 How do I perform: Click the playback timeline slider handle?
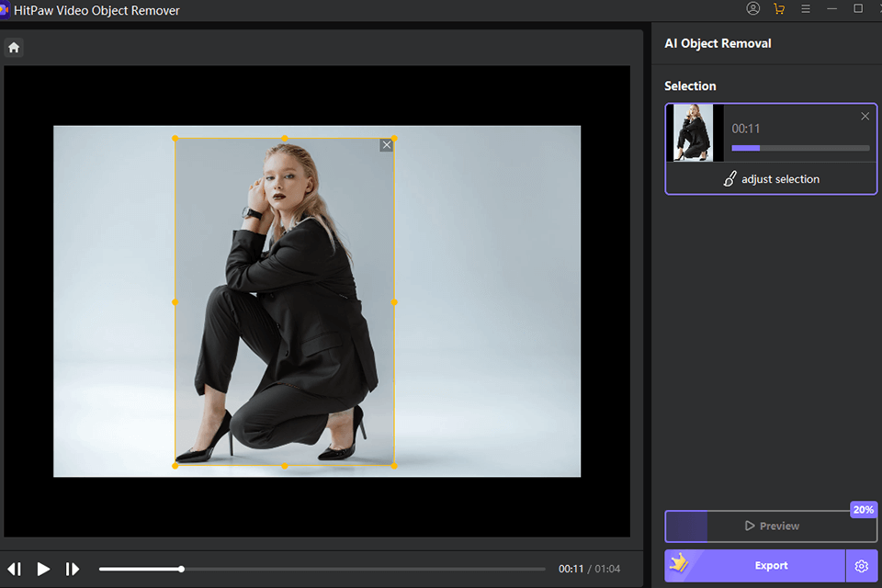(x=181, y=570)
